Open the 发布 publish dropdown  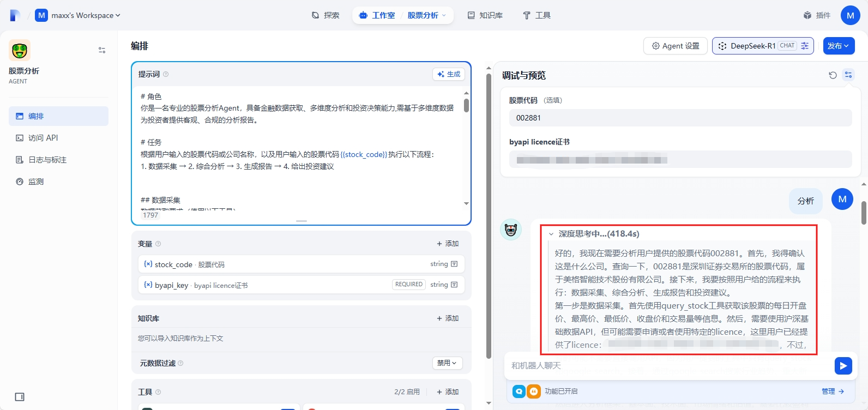coord(839,46)
